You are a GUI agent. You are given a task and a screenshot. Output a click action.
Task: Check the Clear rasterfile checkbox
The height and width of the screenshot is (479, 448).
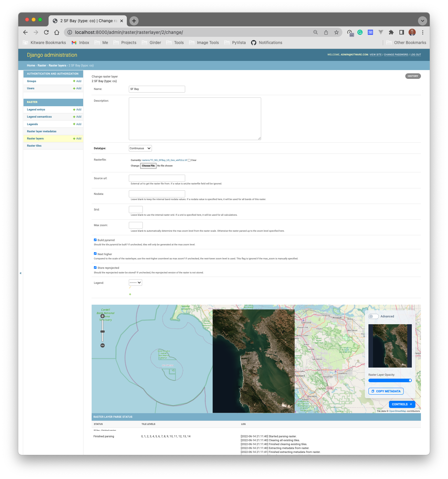click(189, 160)
